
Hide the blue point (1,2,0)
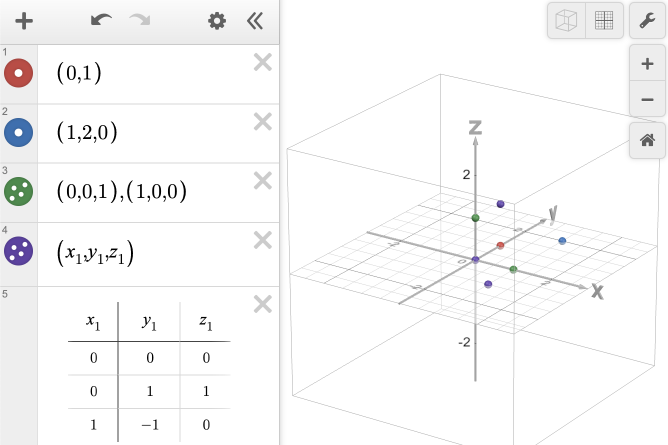[x=19, y=132]
